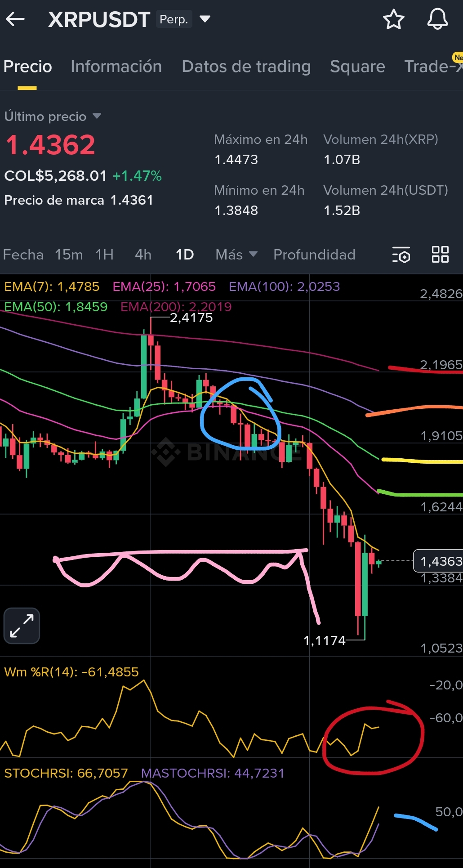Add XRPUSDT to favorites with star icon

393,19
